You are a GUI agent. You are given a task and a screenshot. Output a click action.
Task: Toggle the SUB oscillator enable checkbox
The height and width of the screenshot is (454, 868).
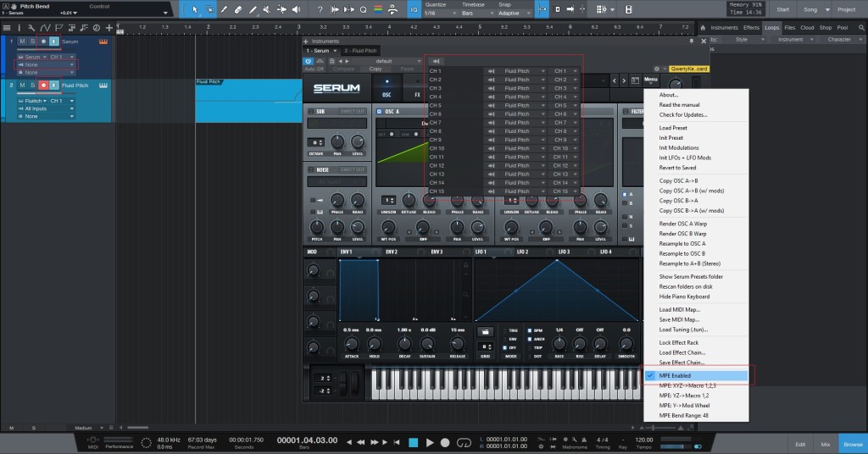tap(311, 111)
